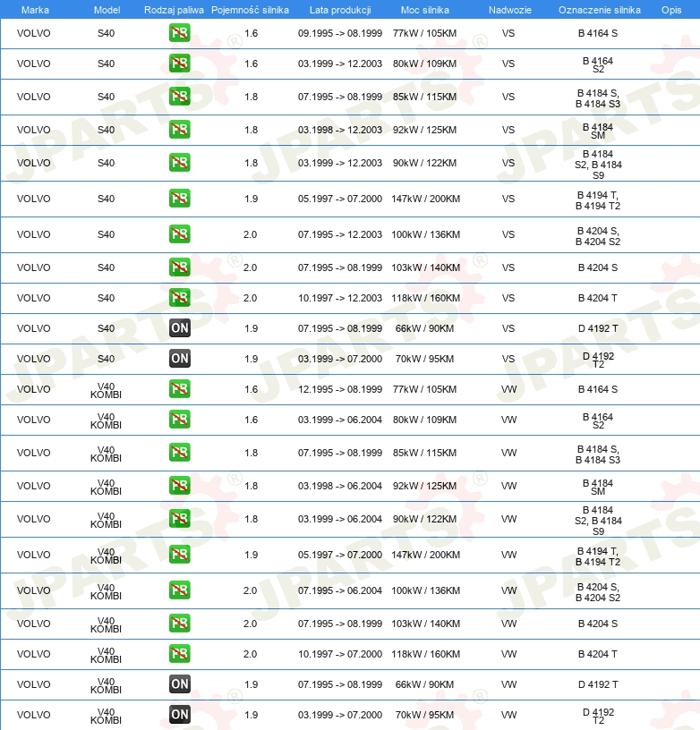This screenshot has width=700, height=730.
Task: Click the Moc silnika column header
Action: pos(425,10)
